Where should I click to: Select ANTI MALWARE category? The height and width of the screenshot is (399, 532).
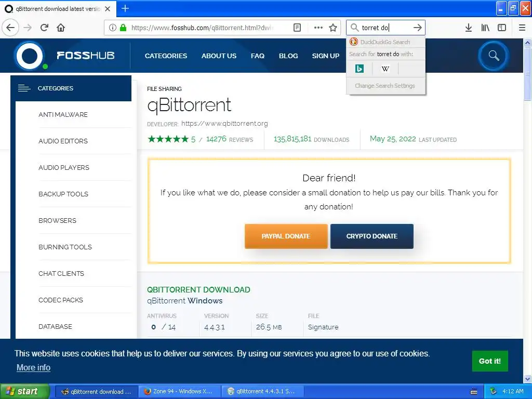[63, 115]
